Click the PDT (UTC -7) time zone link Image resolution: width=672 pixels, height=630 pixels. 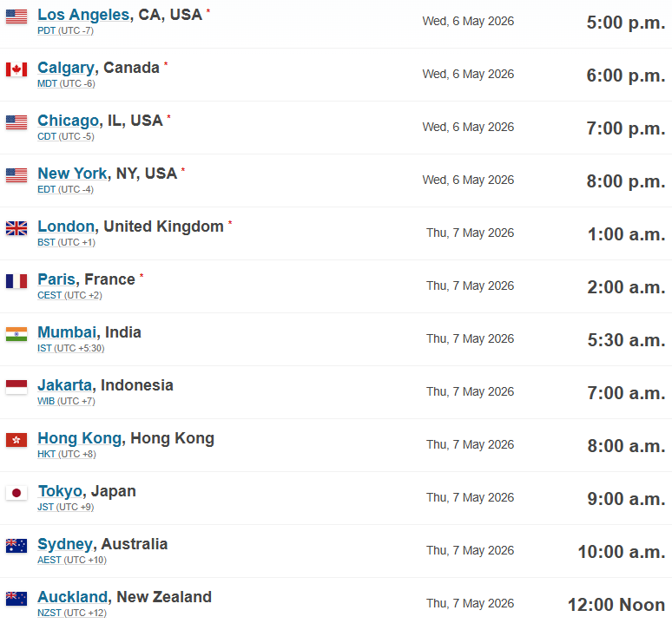[66, 31]
